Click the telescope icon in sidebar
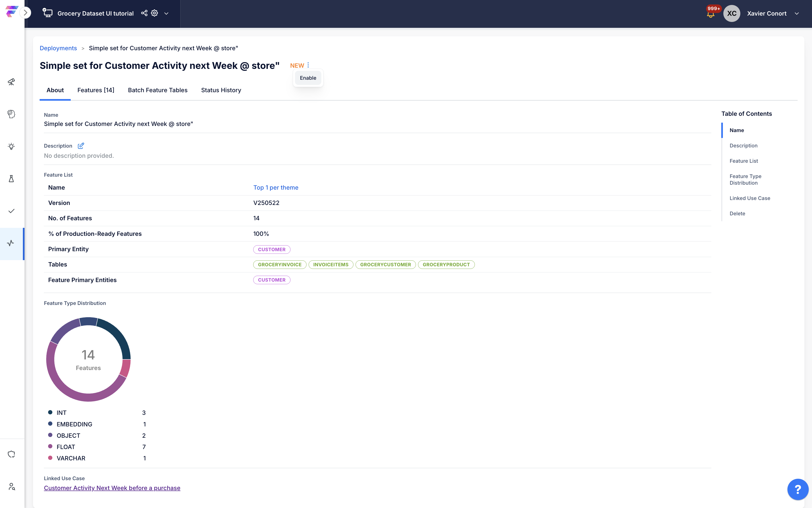This screenshot has height=508, width=812. pyautogui.click(x=11, y=82)
